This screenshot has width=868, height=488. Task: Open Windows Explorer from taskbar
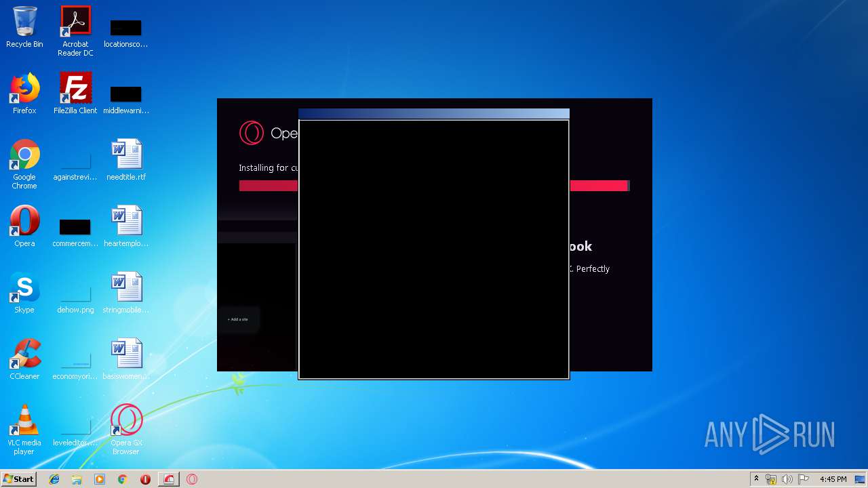coord(77,479)
